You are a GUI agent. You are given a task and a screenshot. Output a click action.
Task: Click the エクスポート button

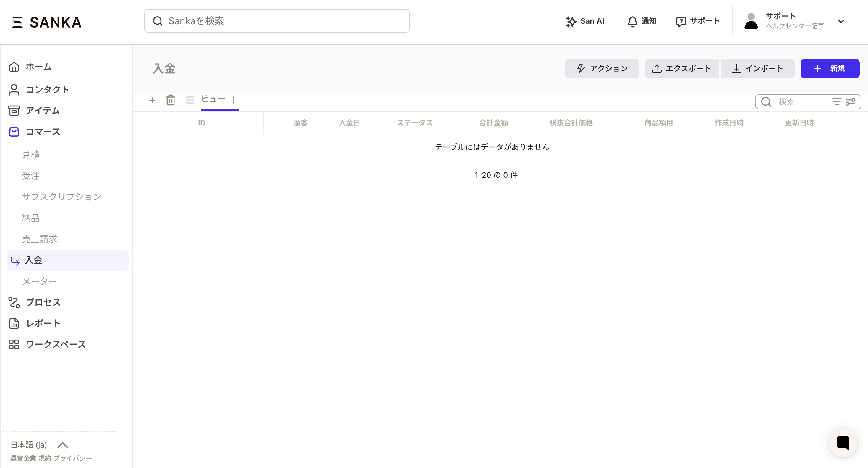(682, 69)
